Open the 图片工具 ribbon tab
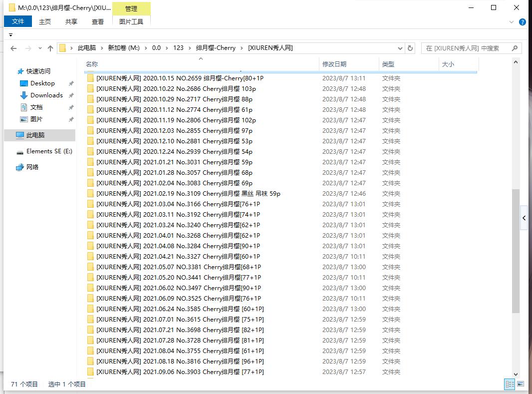The image size is (532, 394). click(131, 21)
